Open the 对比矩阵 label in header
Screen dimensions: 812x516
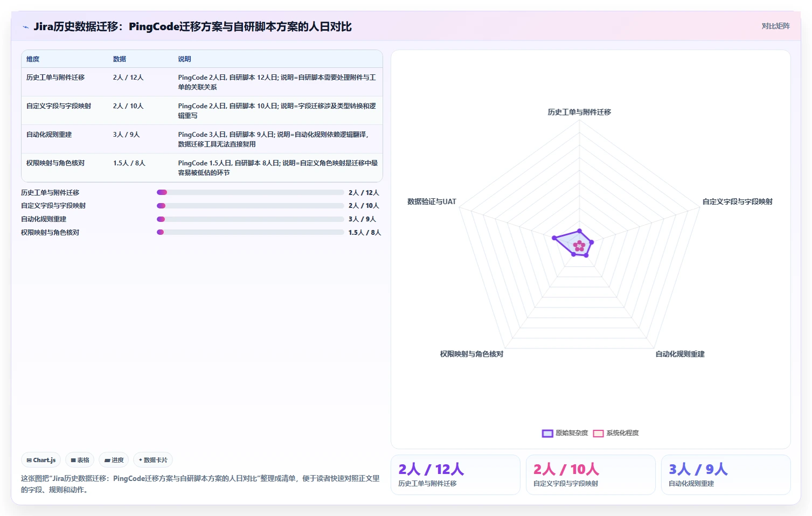point(775,26)
